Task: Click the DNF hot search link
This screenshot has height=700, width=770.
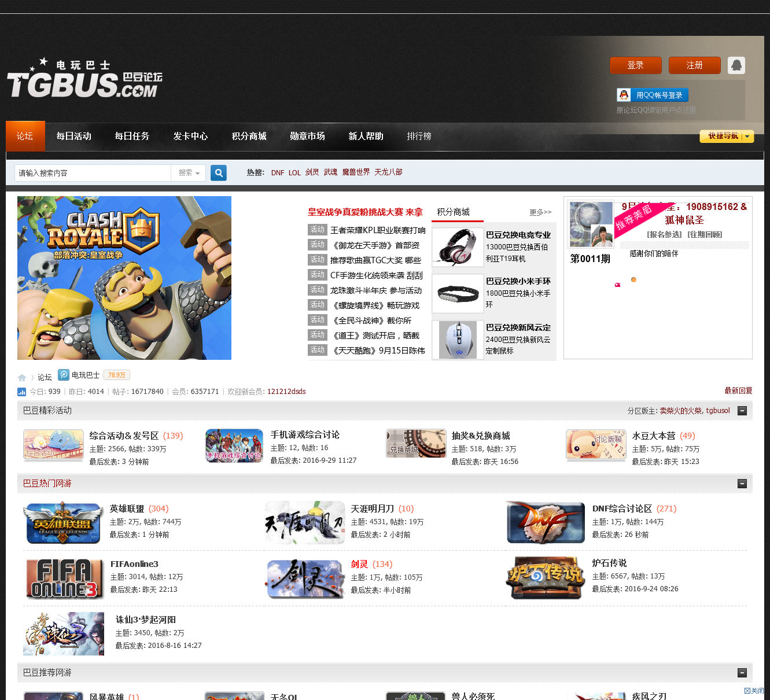Action: (278, 172)
